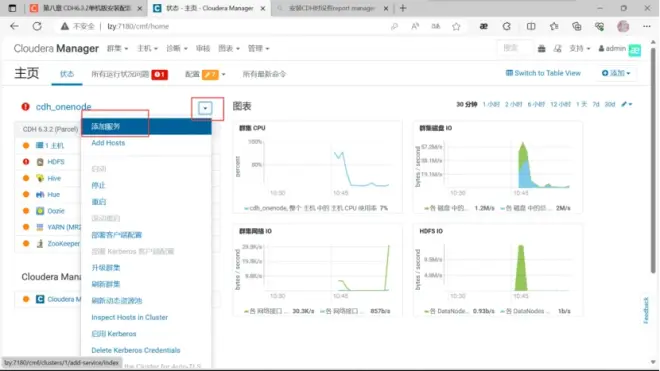Image resolution: width=660 pixels, height=371 pixels.
Task: Open the 主机 dropdown in the top navigation
Action: coord(147,48)
